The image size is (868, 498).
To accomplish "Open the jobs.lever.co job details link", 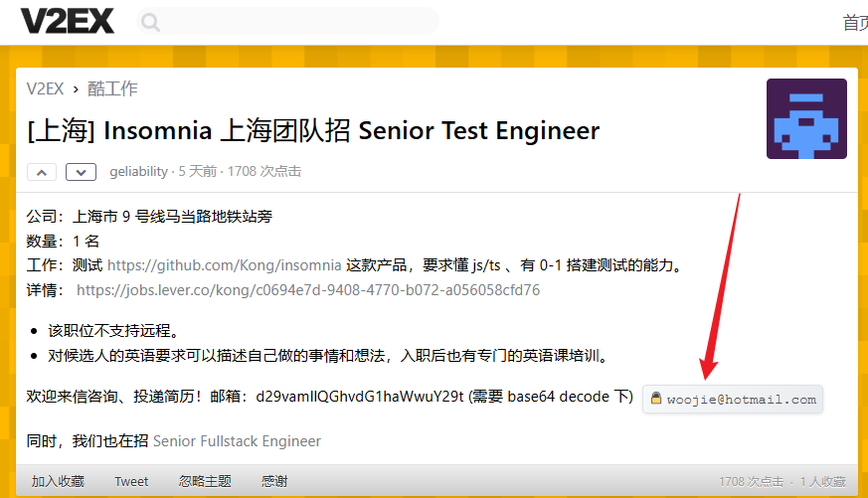I will pos(308,290).
